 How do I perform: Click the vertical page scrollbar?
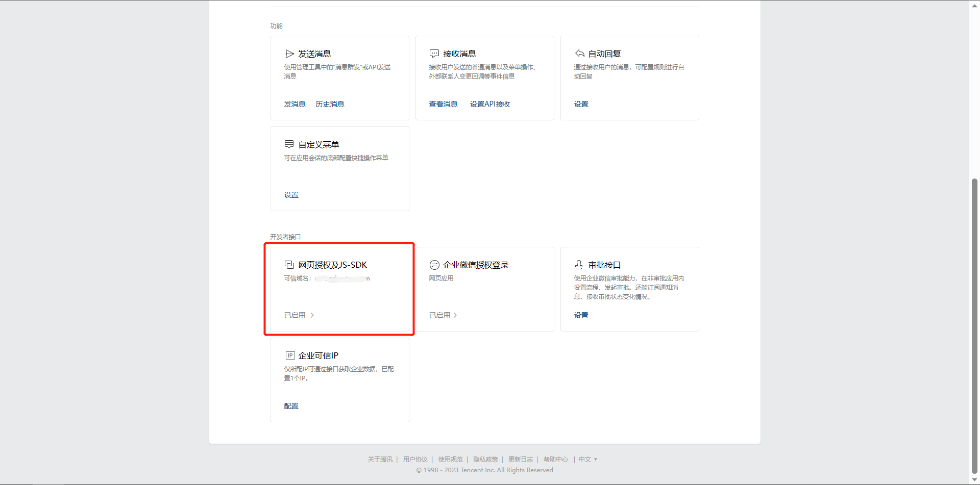click(974, 326)
